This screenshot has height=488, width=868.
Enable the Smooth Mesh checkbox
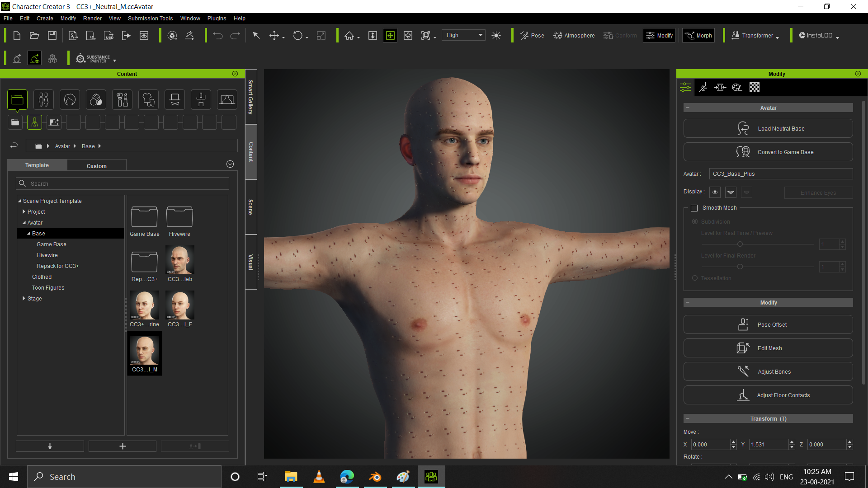coord(694,208)
